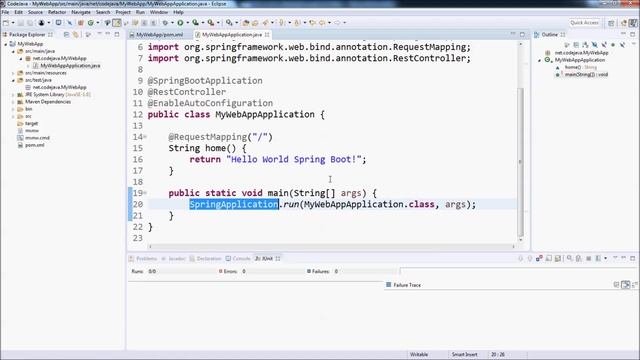The height and width of the screenshot is (360, 640).
Task: Collapse MyWebAppApplication class in Outline
Action: pyautogui.click(x=540, y=60)
